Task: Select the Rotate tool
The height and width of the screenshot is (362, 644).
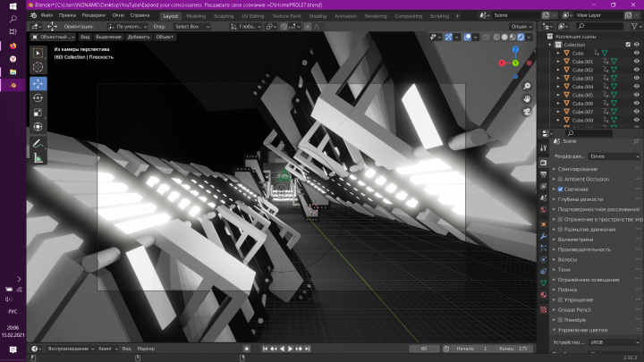Action: click(x=38, y=98)
